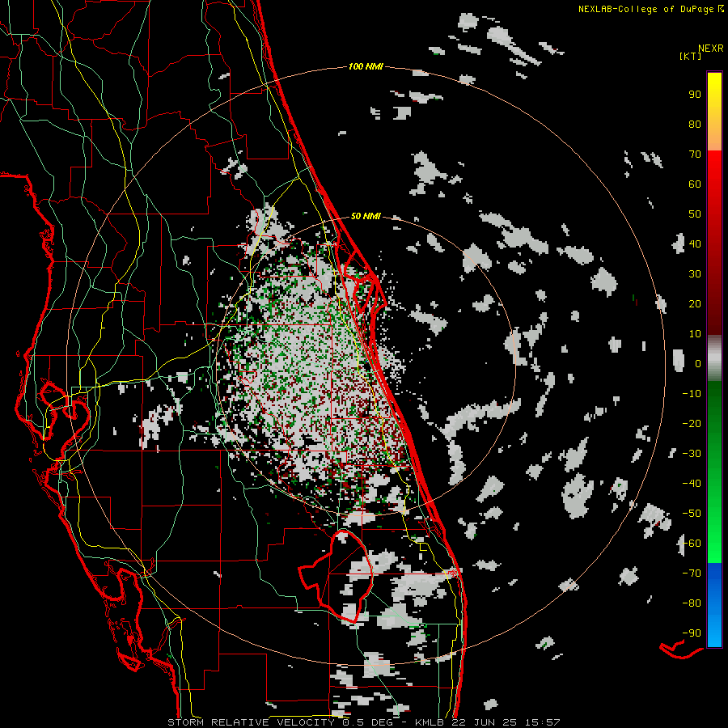
Task: Click the -70 value on the velocity scale
Action: (692, 574)
